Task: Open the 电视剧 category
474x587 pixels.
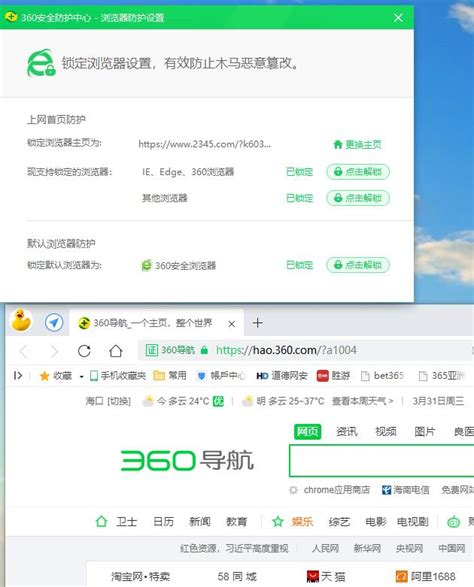Action: 412,521
